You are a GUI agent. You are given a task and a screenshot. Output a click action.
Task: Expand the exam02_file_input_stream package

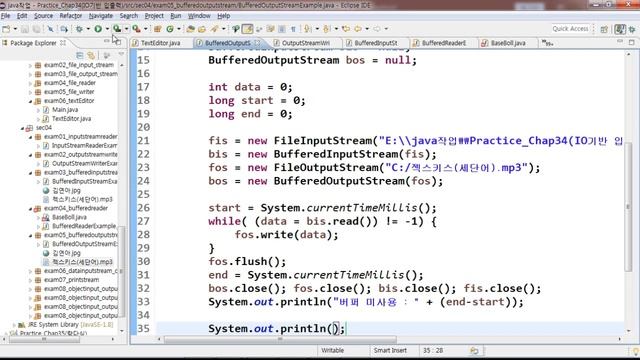30,65
